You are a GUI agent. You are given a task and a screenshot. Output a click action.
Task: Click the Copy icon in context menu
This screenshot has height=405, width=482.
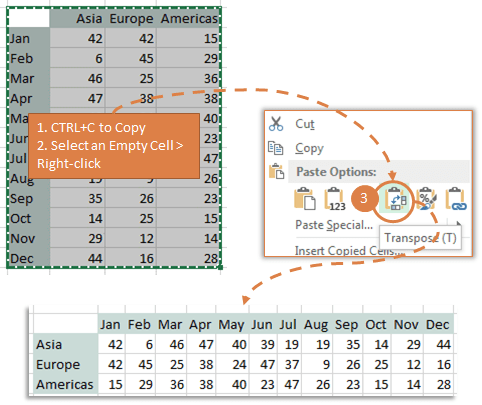[276, 148]
